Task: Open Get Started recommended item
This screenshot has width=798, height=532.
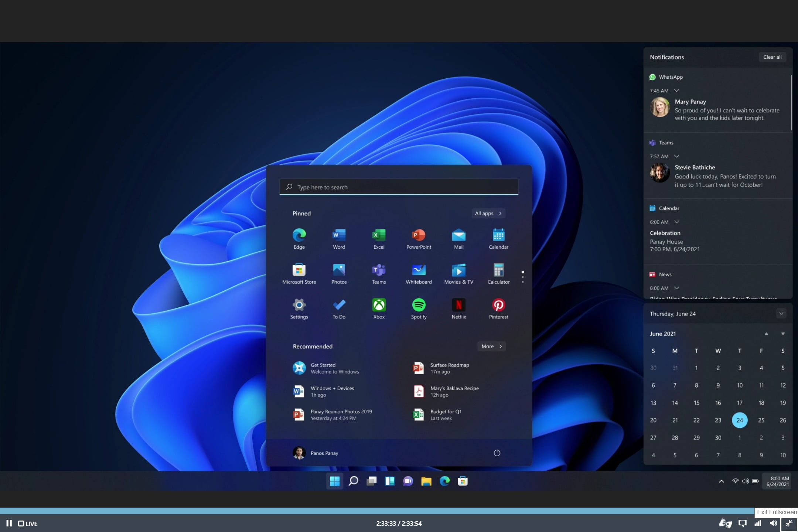Action: click(x=325, y=368)
